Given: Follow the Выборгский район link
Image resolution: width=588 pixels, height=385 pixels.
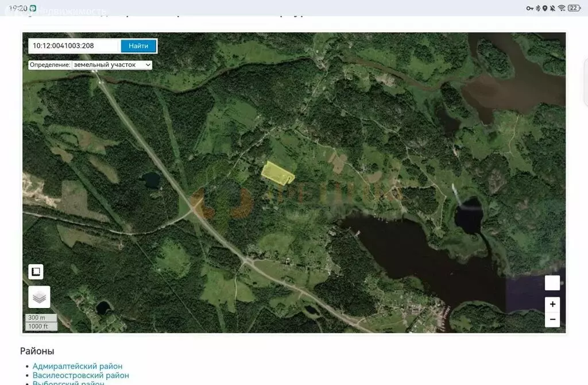Looking at the screenshot, I should (68, 383).
